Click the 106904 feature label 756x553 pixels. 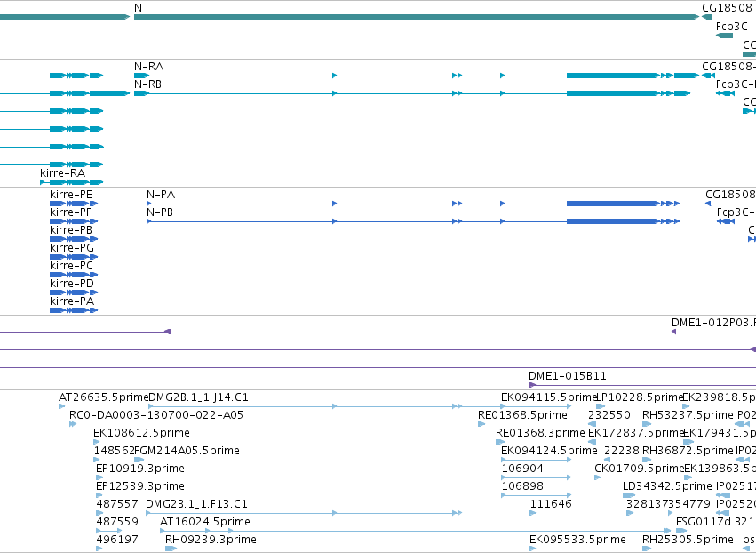(522, 468)
